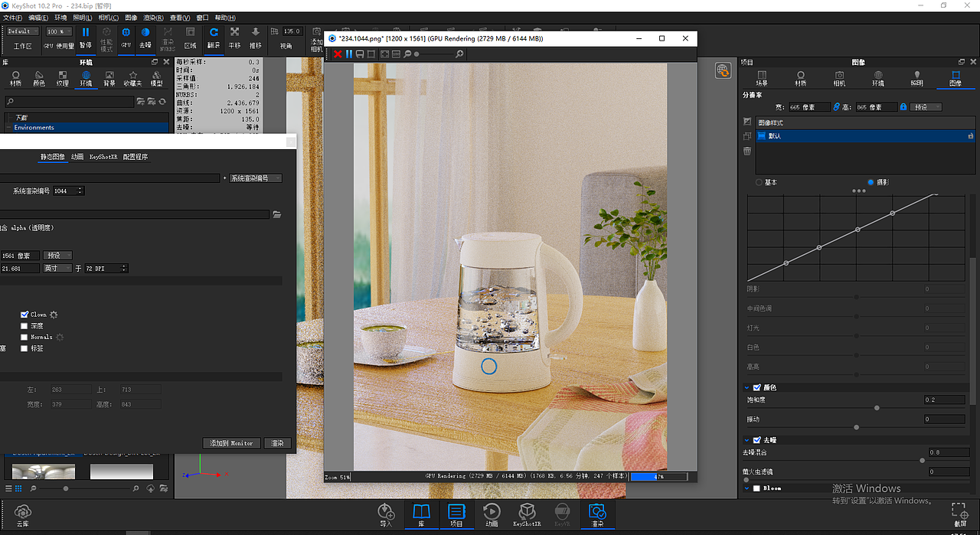Select the 推移 dolly camera tool
Image resolution: width=980 pixels, height=535 pixels.
(x=256, y=38)
